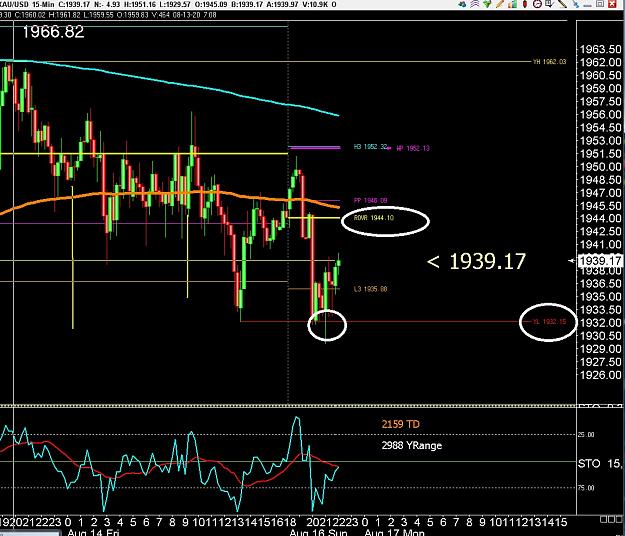Click the 2988 YRange text
The height and width of the screenshot is (536, 625).
(412, 445)
